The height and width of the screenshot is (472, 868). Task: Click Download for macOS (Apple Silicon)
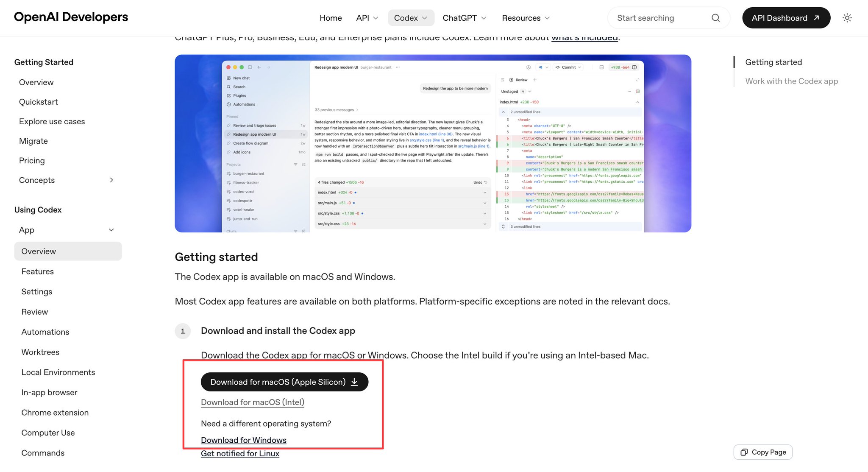(284, 382)
